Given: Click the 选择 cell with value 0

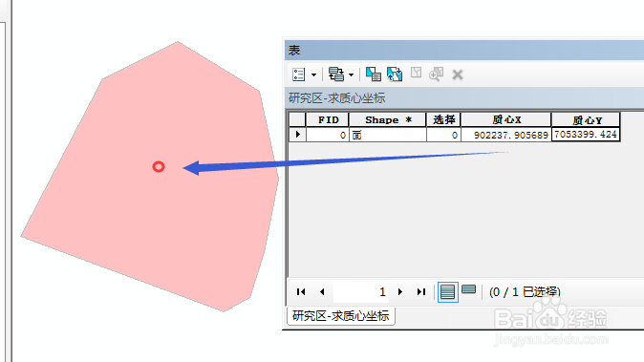Looking at the screenshot, I should coord(444,135).
